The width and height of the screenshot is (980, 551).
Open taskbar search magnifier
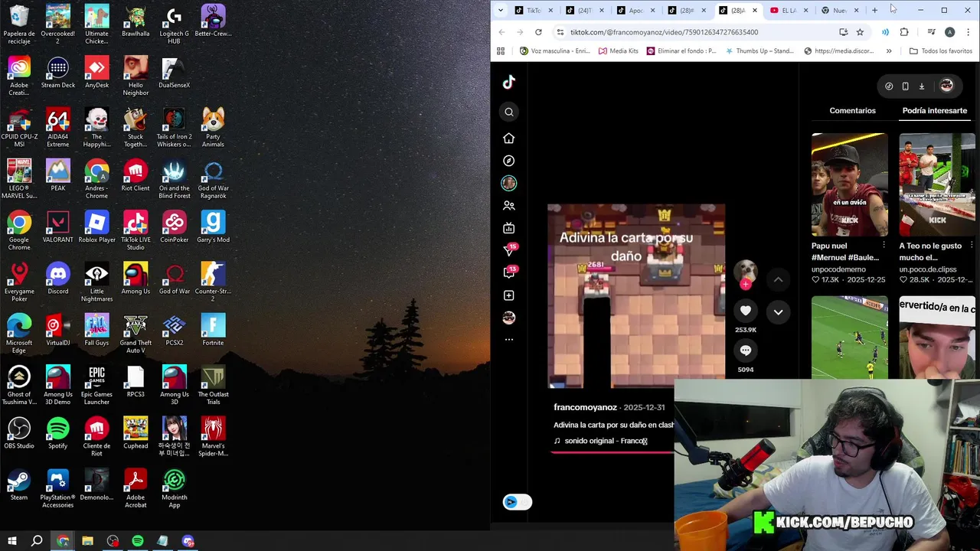point(37,541)
